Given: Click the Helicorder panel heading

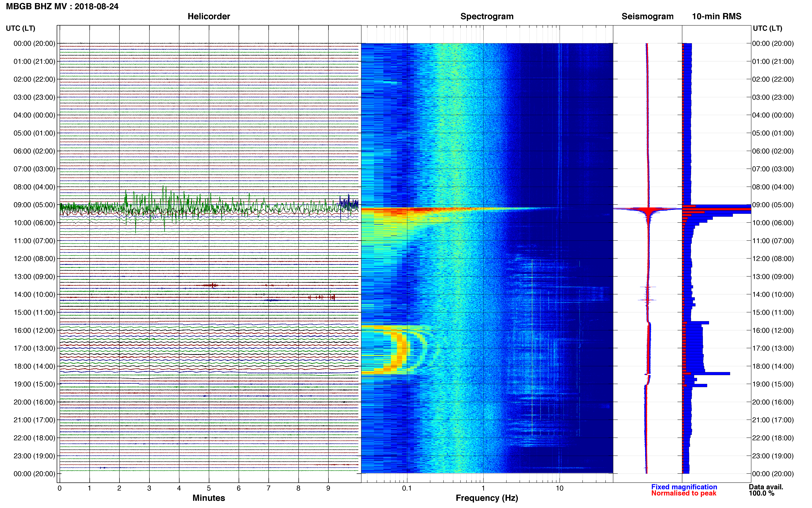Looking at the screenshot, I should point(208,16).
